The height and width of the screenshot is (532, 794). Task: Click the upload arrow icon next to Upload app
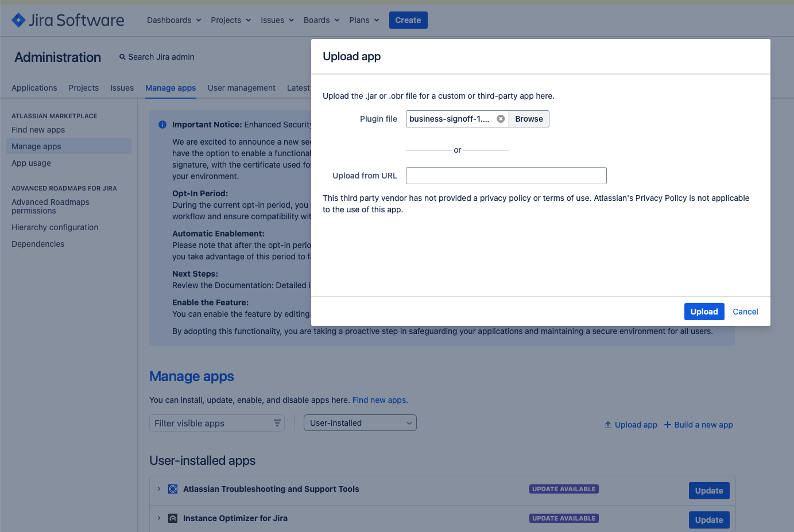click(607, 425)
